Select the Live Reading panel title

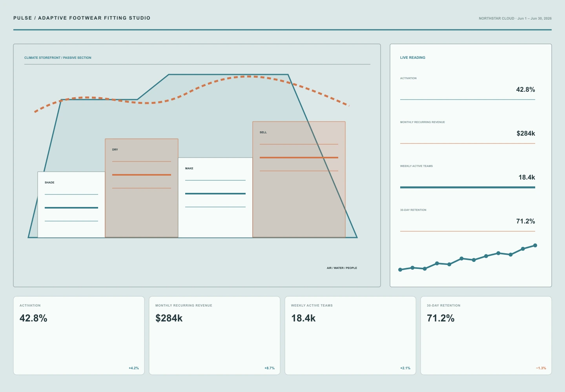click(413, 58)
